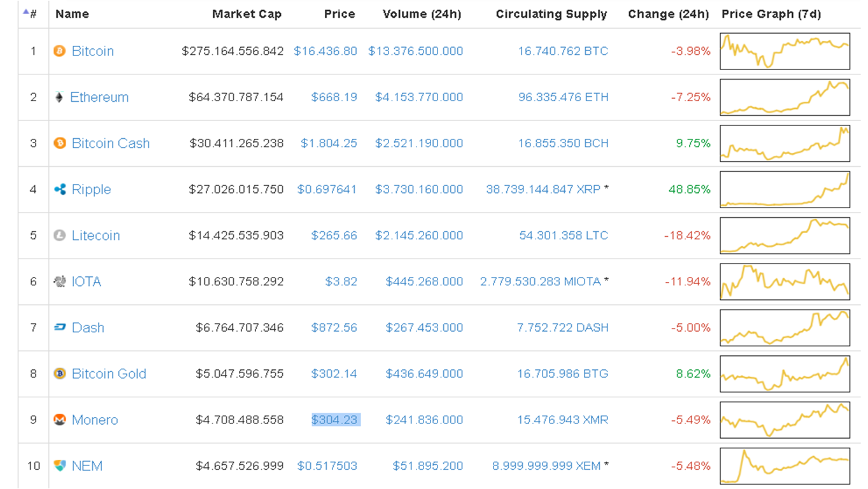Click the highlighted Monero price $304.23
The width and height of the screenshot is (868, 489).
pyautogui.click(x=334, y=420)
